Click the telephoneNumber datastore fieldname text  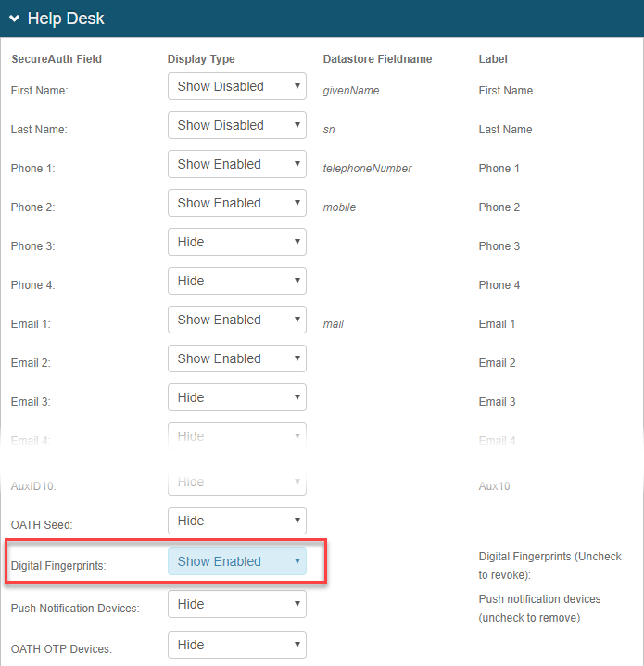(x=368, y=169)
